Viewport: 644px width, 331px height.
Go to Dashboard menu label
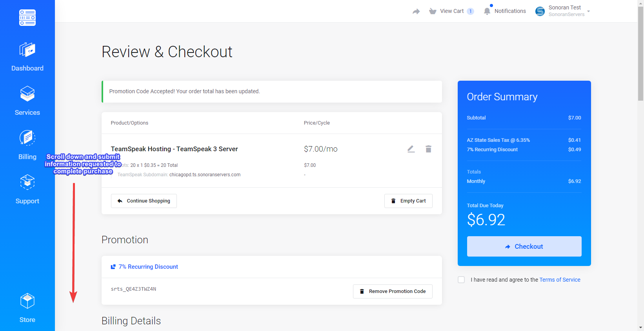coord(27,68)
